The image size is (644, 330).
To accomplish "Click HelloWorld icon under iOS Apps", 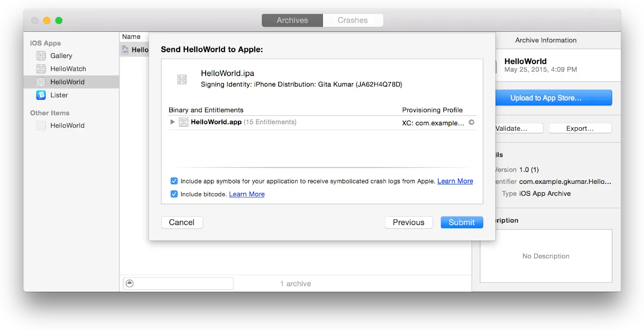I will pyautogui.click(x=41, y=82).
